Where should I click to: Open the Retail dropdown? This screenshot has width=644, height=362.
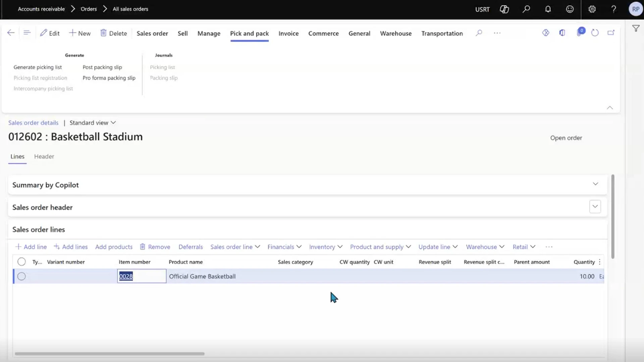click(x=524, y=247)
